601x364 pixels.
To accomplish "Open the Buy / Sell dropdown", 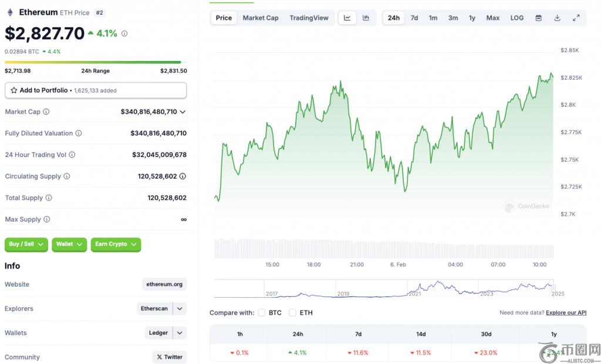I will point(26,244).
